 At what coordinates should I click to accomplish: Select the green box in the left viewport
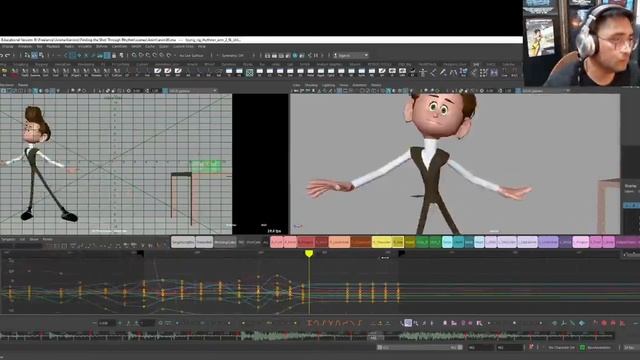click(206, 166)
